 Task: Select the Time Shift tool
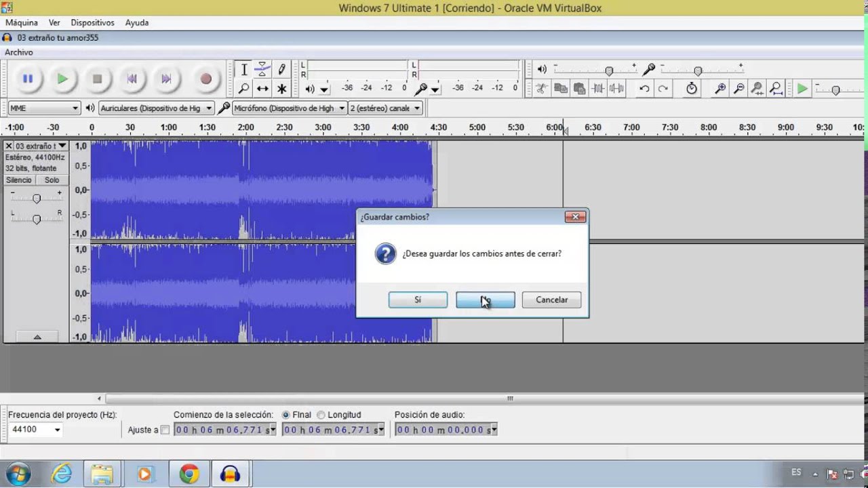coord(262,88)
